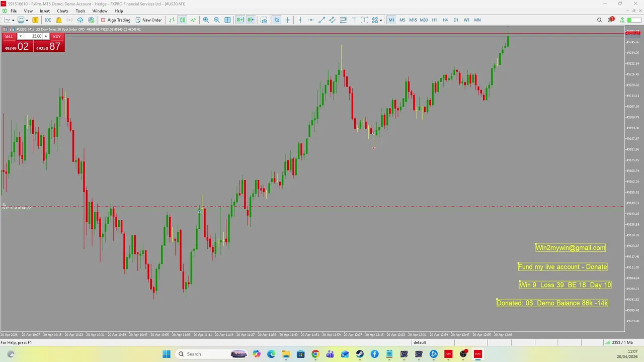
Task: Click the green circular globe icon
Action: 91,20
